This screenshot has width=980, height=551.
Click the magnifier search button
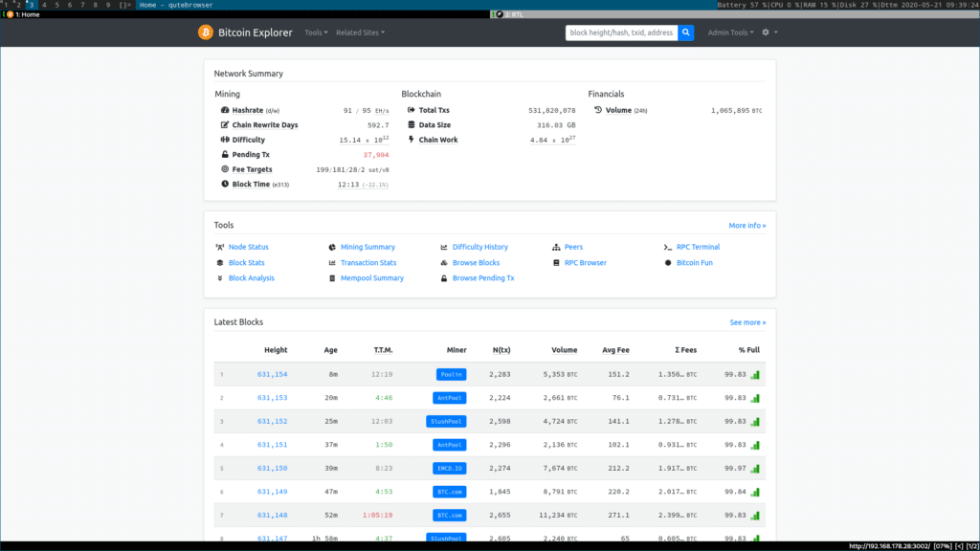(685, 33)
